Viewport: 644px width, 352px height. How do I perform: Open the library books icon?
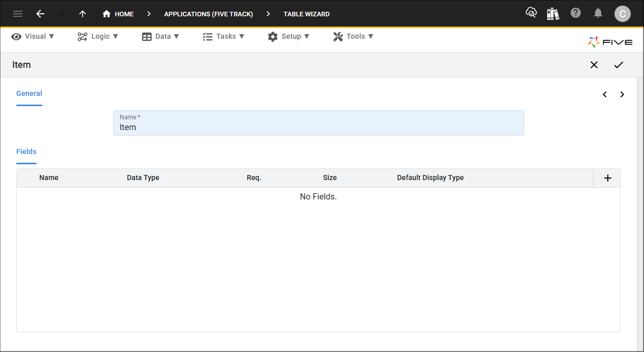click(x=553, y=14)
